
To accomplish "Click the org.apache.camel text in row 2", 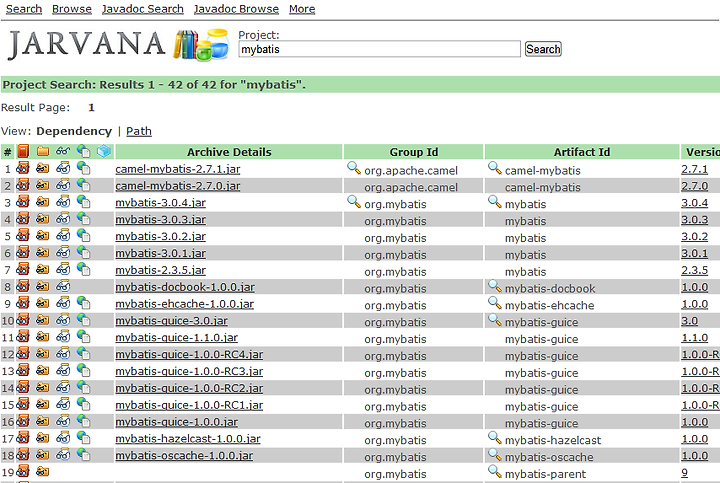I will click(x=411, y=187).
